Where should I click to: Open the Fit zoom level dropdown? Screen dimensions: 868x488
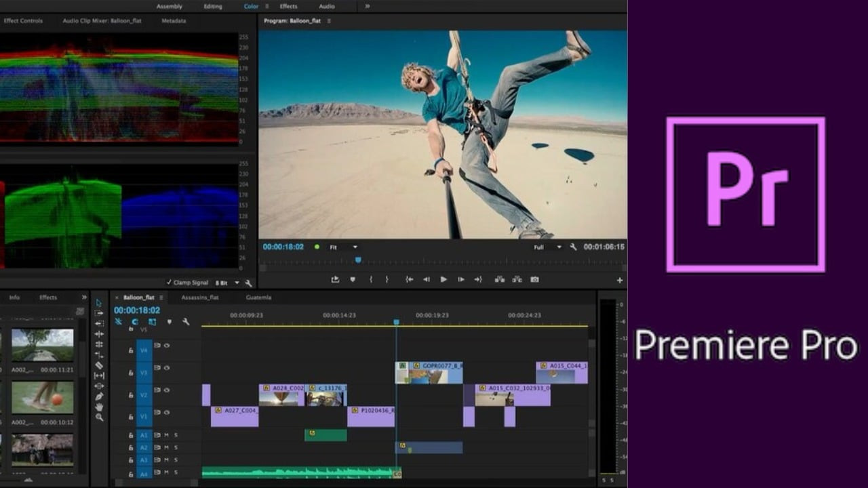(x=344, y=247)
